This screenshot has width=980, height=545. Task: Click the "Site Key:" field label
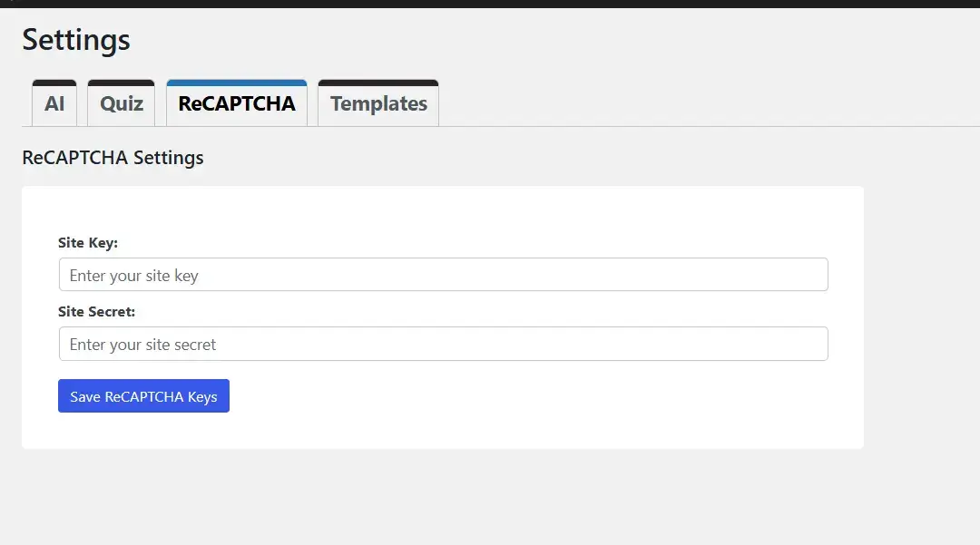(x=88, y=243)
